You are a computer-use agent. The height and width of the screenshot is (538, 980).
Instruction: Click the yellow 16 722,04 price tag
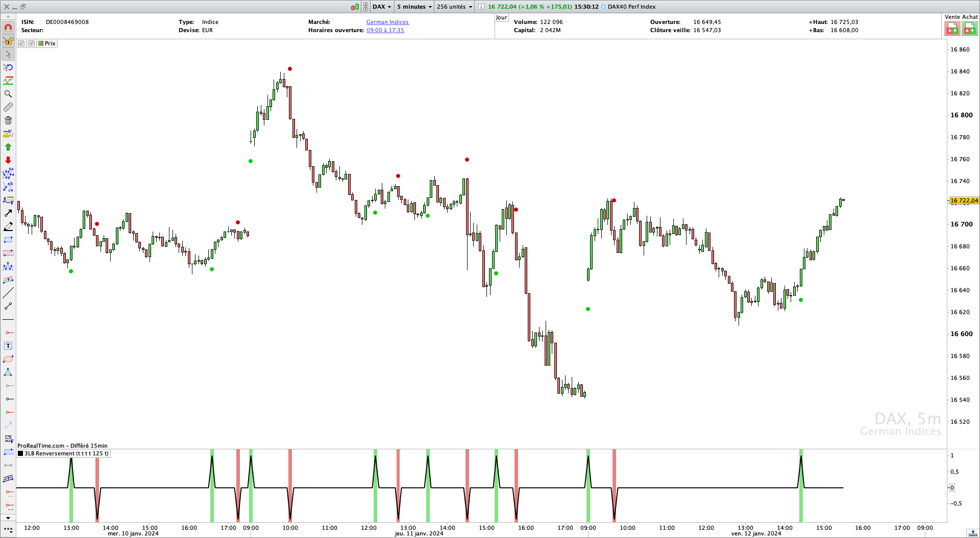click(964, 200)
